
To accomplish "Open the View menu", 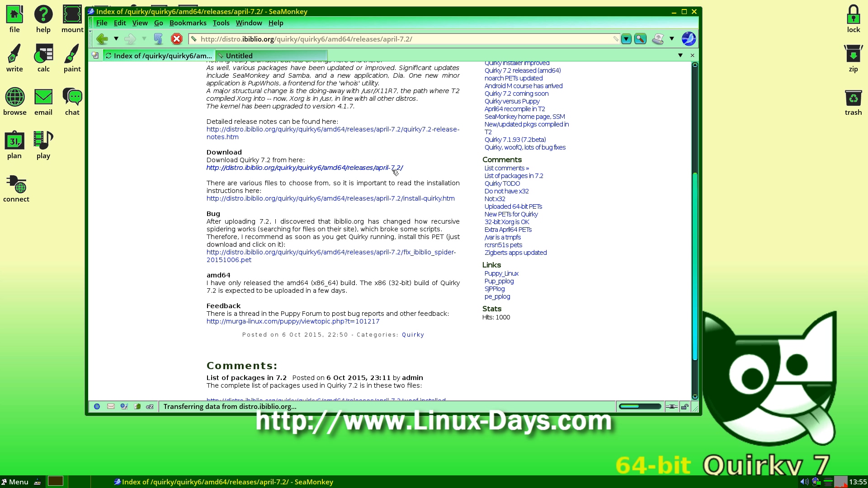I will [140, 23].
